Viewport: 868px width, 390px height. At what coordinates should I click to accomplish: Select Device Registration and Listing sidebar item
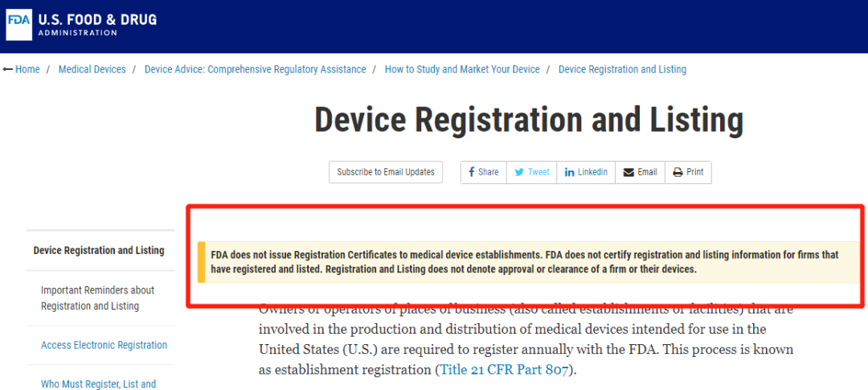click(x=99, y=250)
